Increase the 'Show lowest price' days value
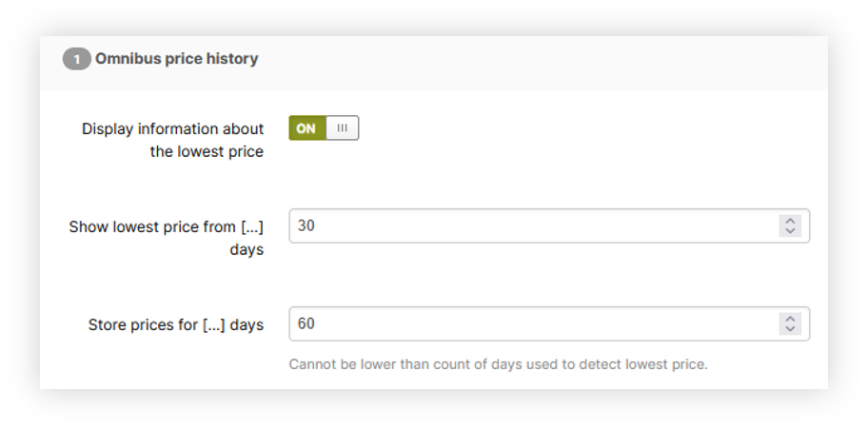 tap(790, 222)
